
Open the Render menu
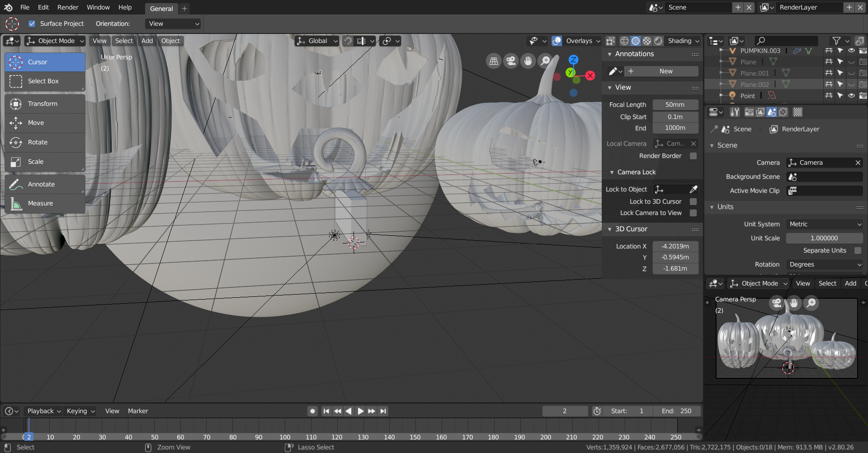pos(68,7)
